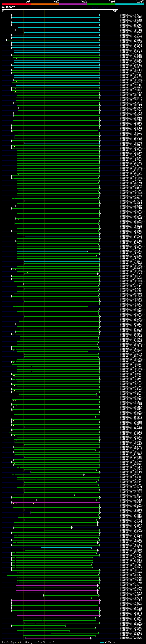This screenshot has height=644, width=146.
Task: Open hit UniRef100_A9TAH6
Action: coord(131,30)
